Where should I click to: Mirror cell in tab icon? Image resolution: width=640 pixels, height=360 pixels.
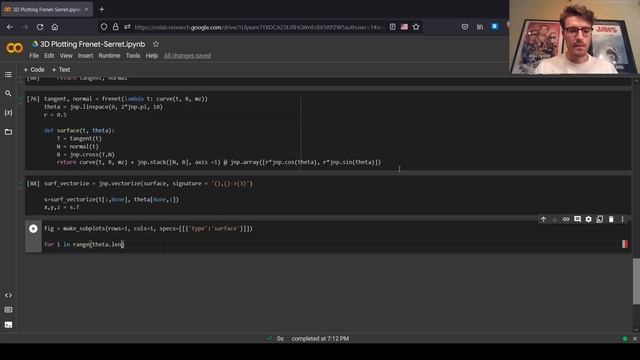tap(600, 220)
